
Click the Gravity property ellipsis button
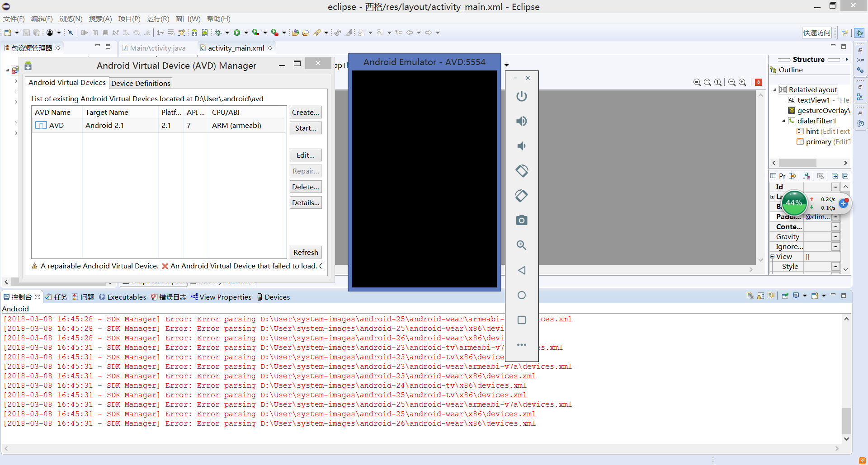tap(835, 236)
